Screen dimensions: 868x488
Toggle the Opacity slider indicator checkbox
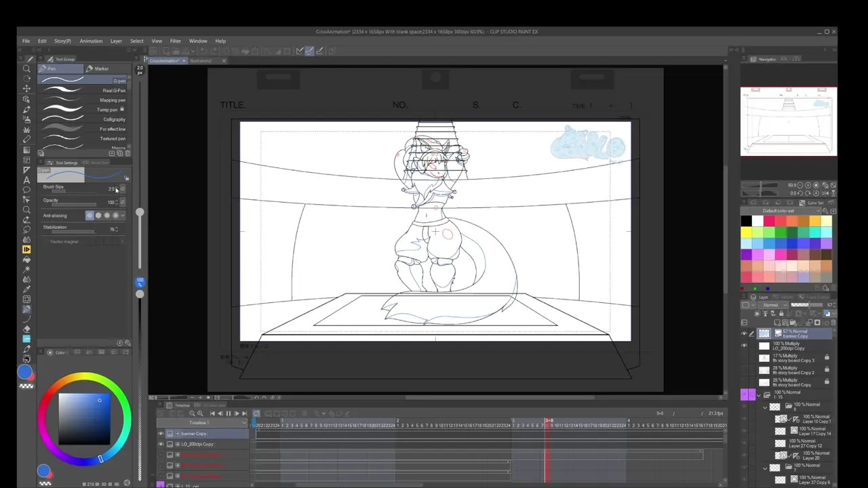coord(123,202)
